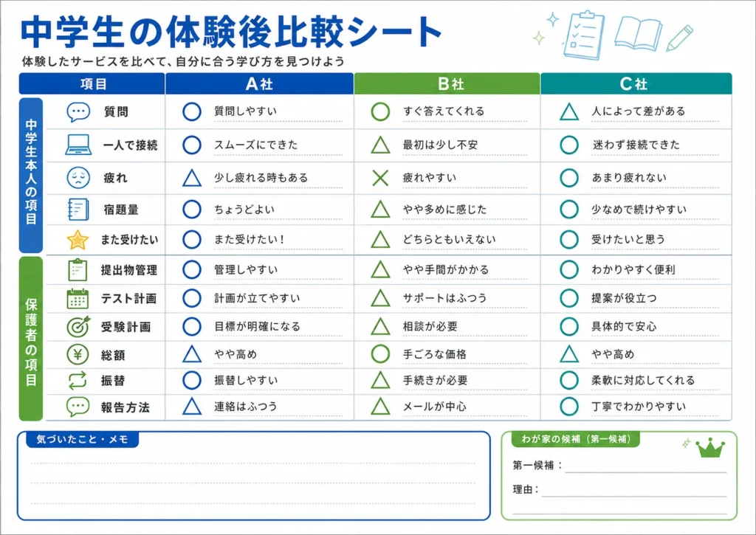Click the C社 circle mark for 迷わず接続できた
This screenshot has width=756, height=535.
point(569,145)
